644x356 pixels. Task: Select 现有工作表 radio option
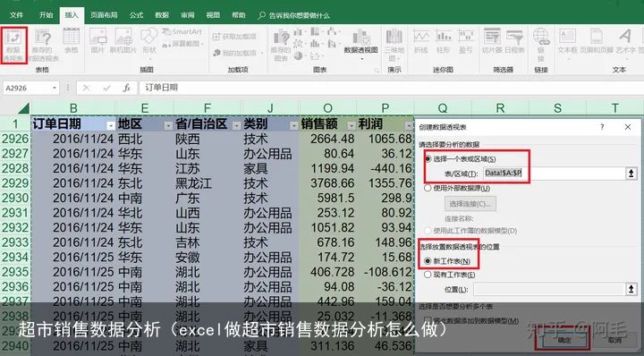428,275
